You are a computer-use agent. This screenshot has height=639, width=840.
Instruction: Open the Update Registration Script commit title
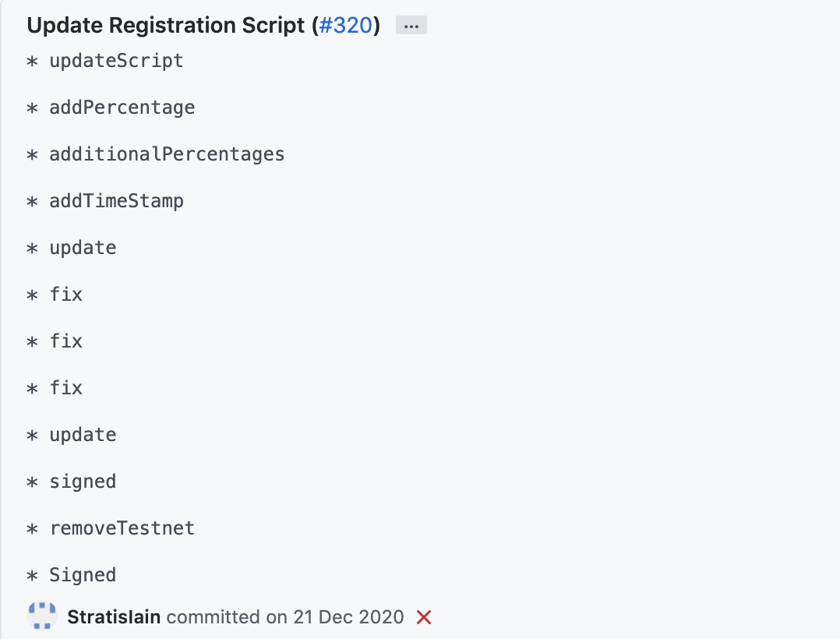(165, 26)
